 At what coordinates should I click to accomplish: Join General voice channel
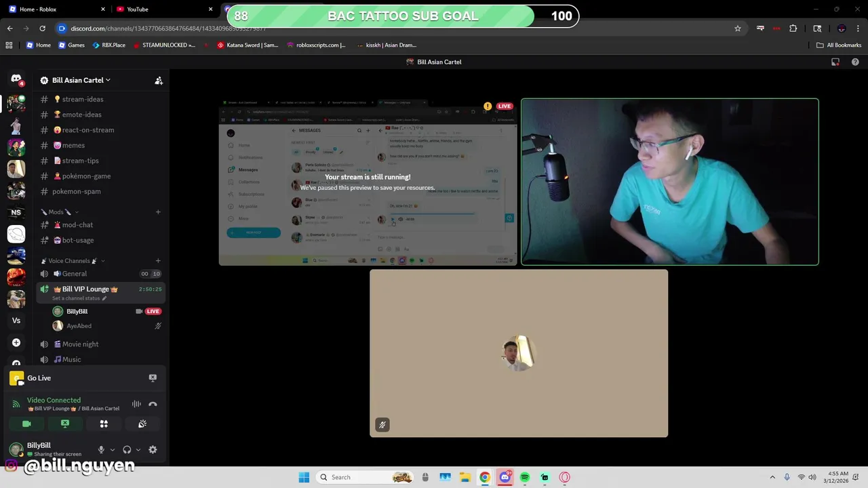tap(102, 274)
